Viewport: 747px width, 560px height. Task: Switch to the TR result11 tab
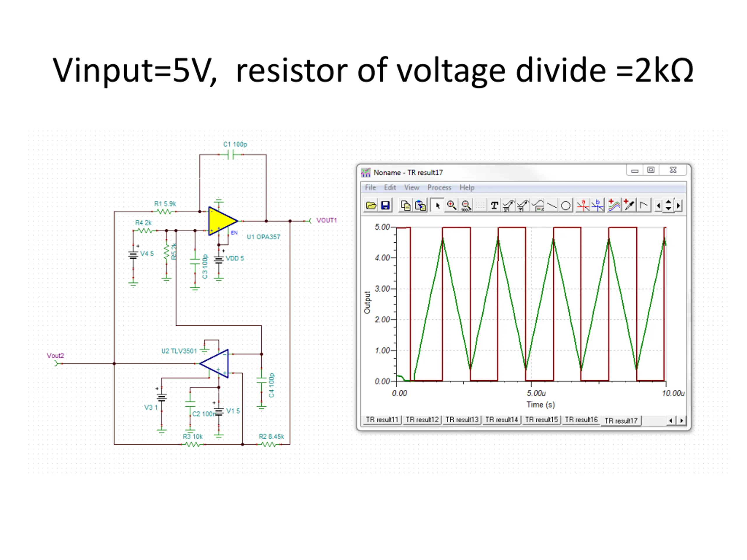coord(382,420)
